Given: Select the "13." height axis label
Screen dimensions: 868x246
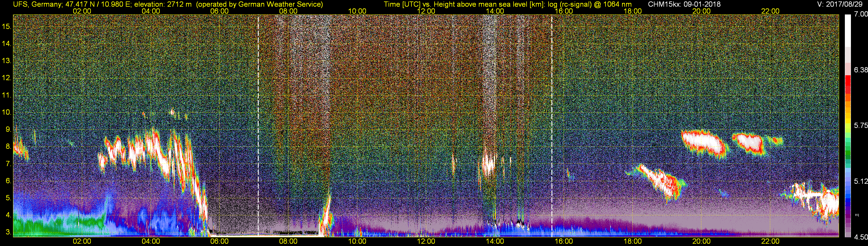Looking at the screenshot, I should pos(7,61).
